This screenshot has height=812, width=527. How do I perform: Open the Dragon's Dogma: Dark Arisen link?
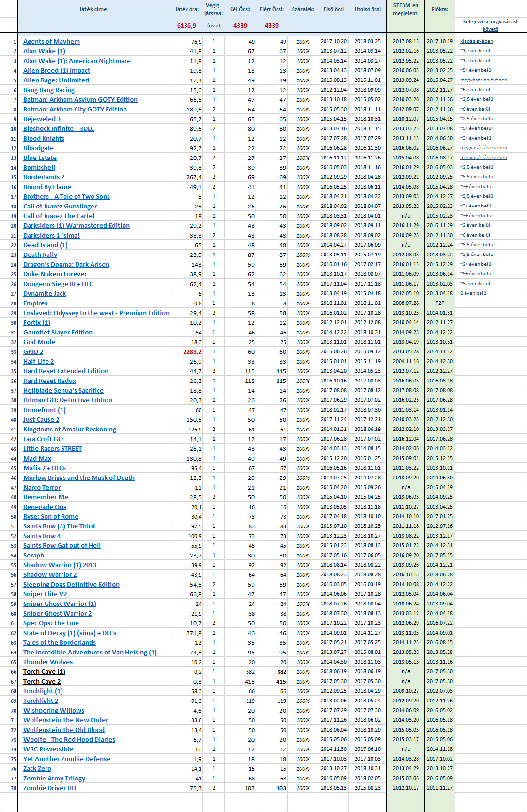tap(66, 265)
